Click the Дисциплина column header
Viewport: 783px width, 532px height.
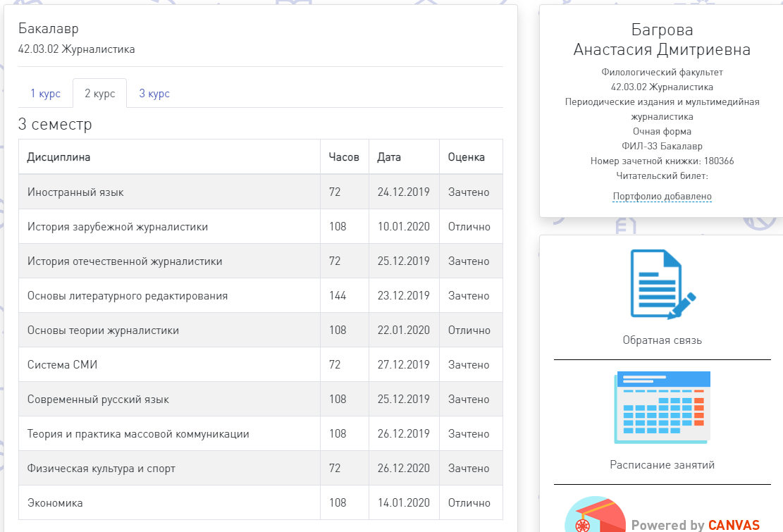pos(58,157)
